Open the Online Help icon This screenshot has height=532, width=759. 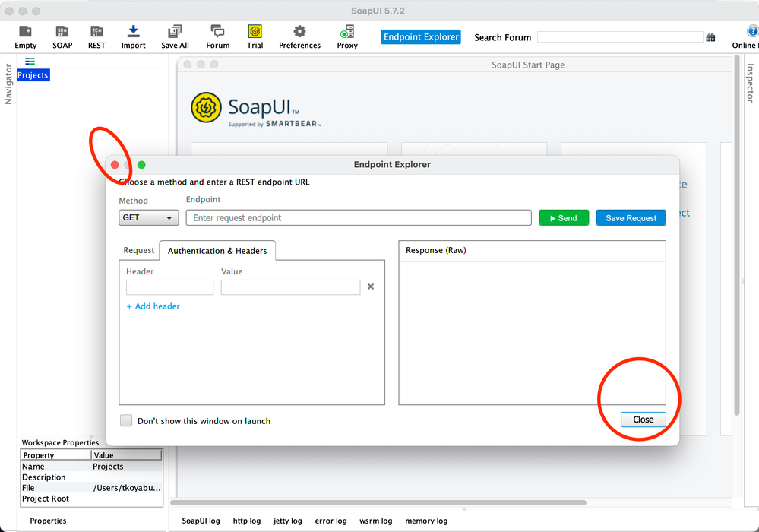pos(751,32)
